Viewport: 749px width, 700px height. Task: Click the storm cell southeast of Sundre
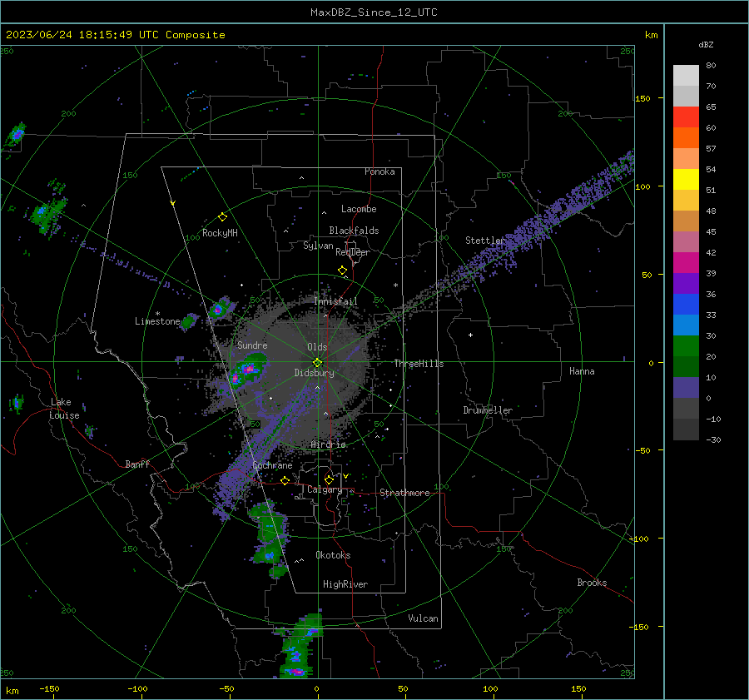click(x=248, y=369)
